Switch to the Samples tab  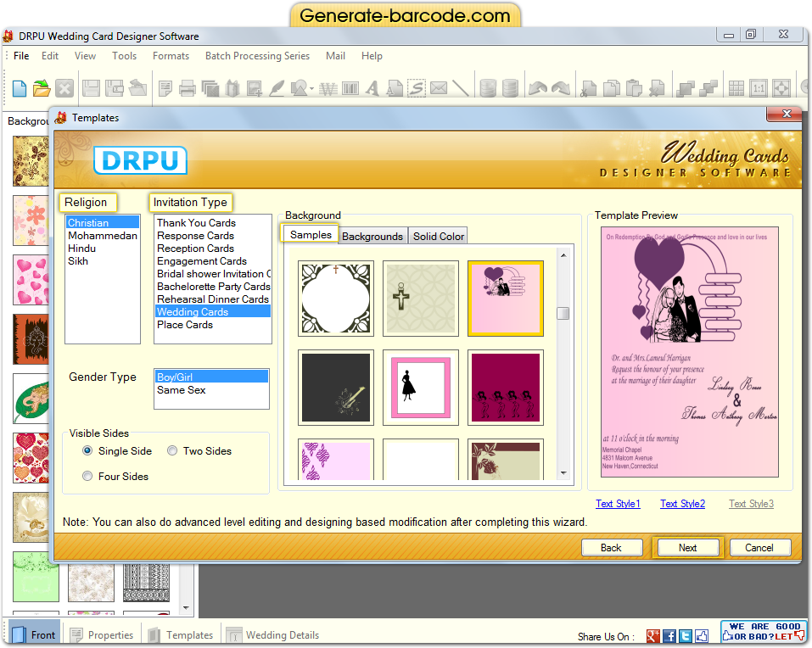point(311,234)
